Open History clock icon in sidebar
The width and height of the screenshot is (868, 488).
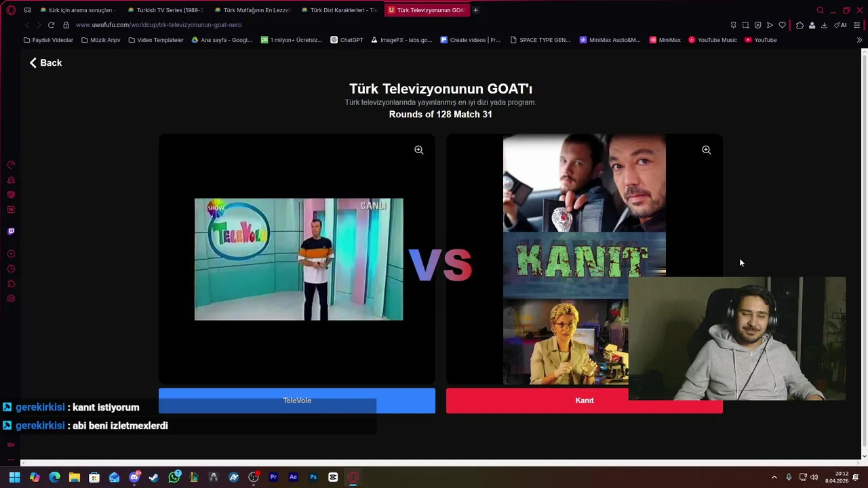coord(11,268)
